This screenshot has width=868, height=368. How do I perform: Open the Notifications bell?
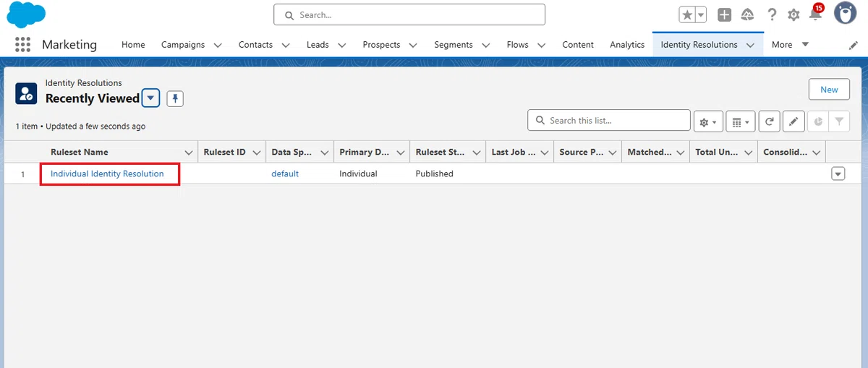[x=816, y=13]
